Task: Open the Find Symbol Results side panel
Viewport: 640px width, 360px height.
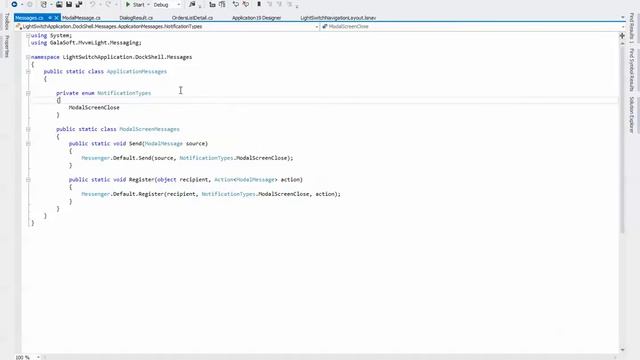Action: click(x=631, y=69)
